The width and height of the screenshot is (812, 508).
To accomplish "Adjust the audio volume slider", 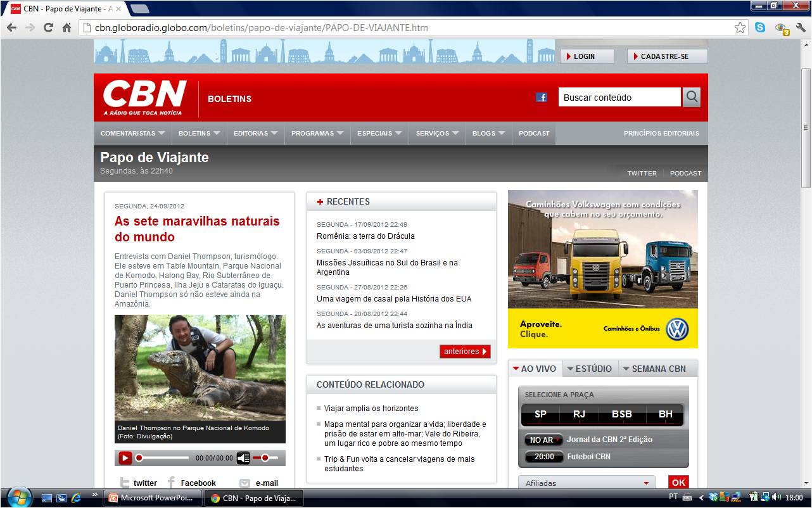I will [265, 457].
